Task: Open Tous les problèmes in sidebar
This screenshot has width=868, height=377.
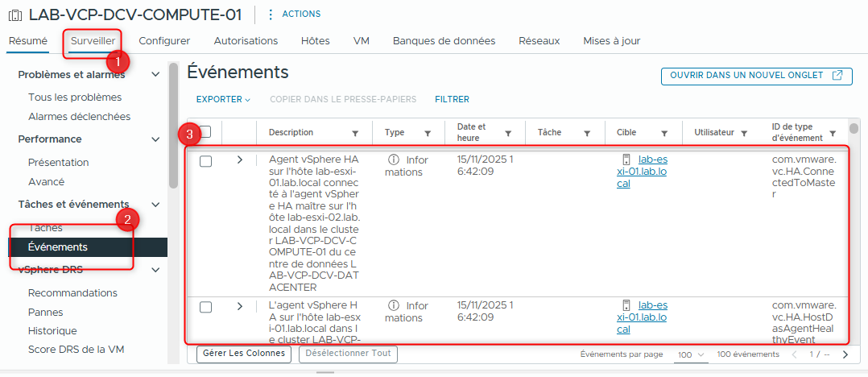Action: tap(75, 97)
